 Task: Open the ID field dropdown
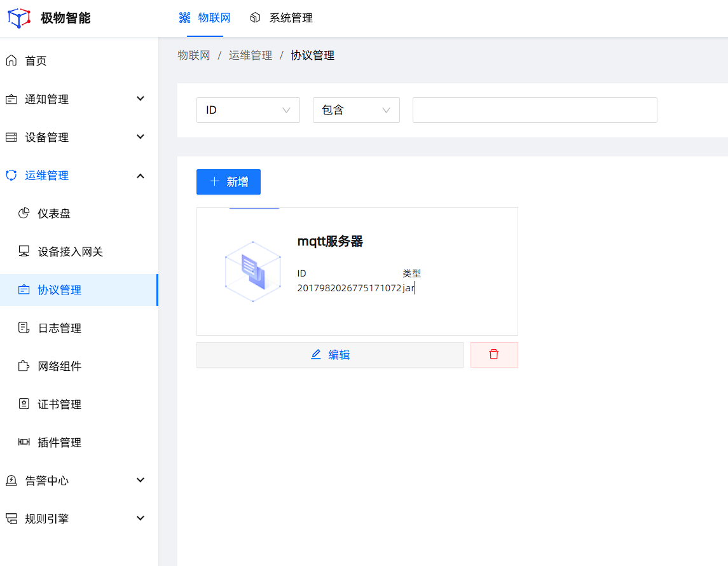pos(248,110)
